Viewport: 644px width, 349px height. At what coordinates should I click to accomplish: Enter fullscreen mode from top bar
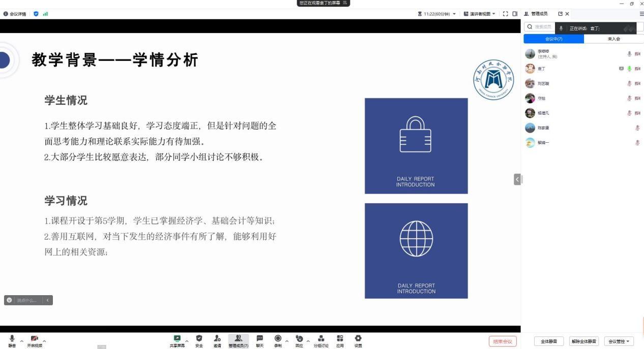click(x=505, y=14)
